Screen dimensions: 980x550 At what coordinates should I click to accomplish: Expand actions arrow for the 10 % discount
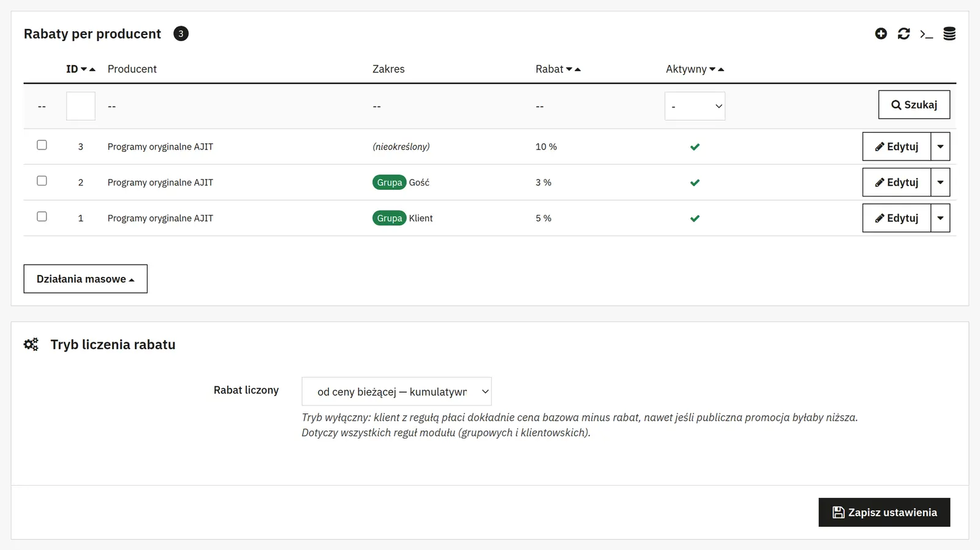tap(940, 146)
